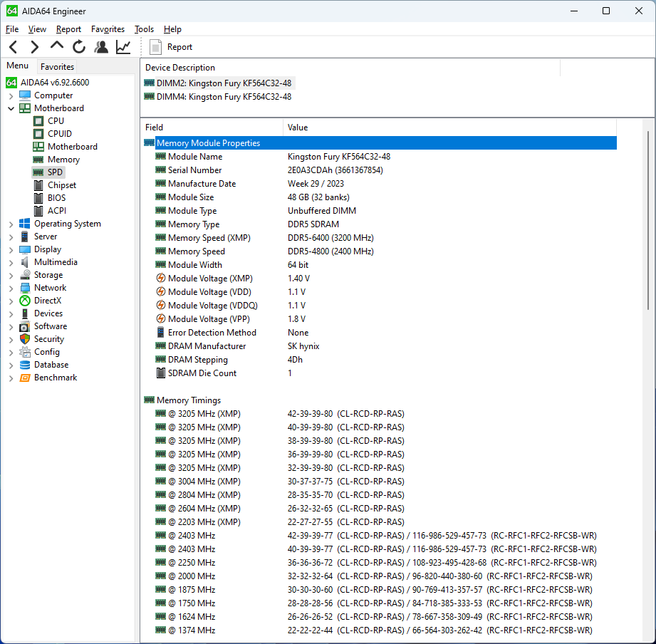This screenshot has height=644, width=656.
Task: Expand the Benchmark tree node
Action: tap(11, 378)
